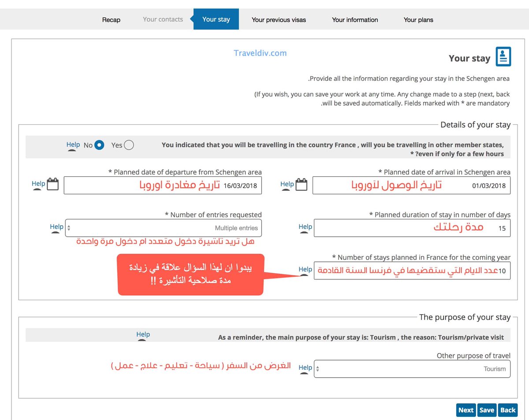Click the Next button

466,410
